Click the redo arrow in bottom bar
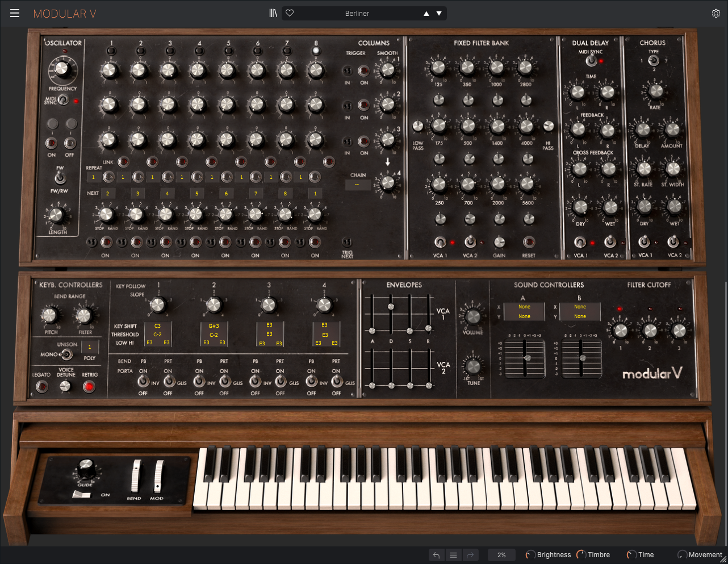Screen dimensions: 728x564 coord(470,555)
